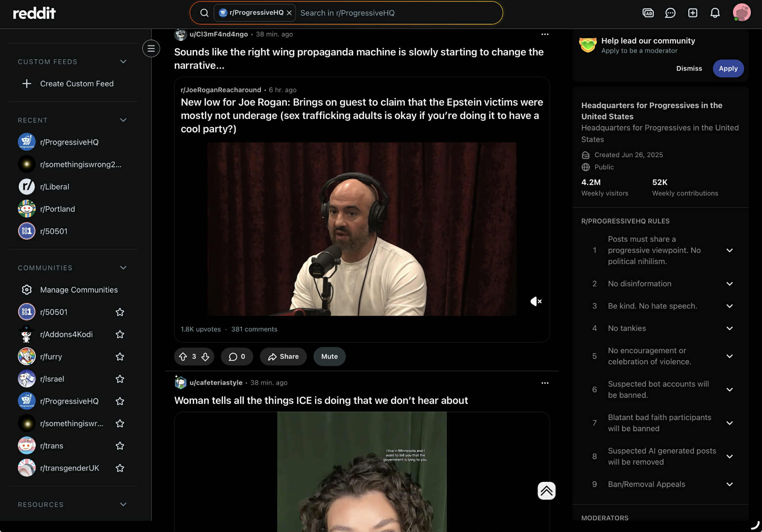Toggle favorite star for r/trans

[120, 446]
